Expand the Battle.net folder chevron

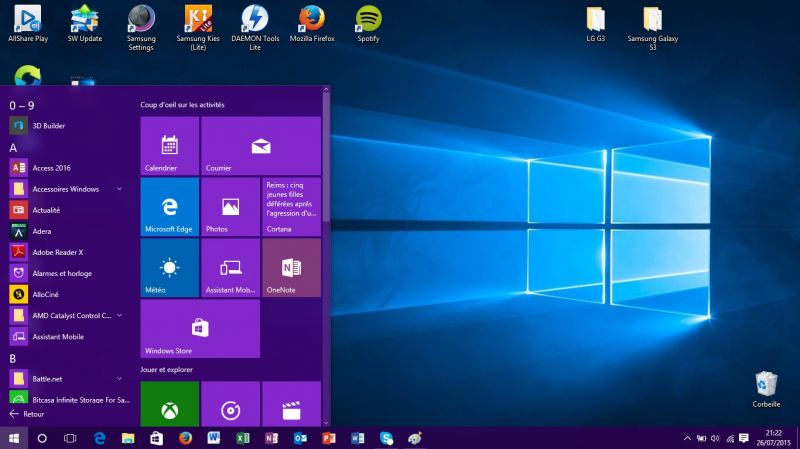tap(119, 379)
